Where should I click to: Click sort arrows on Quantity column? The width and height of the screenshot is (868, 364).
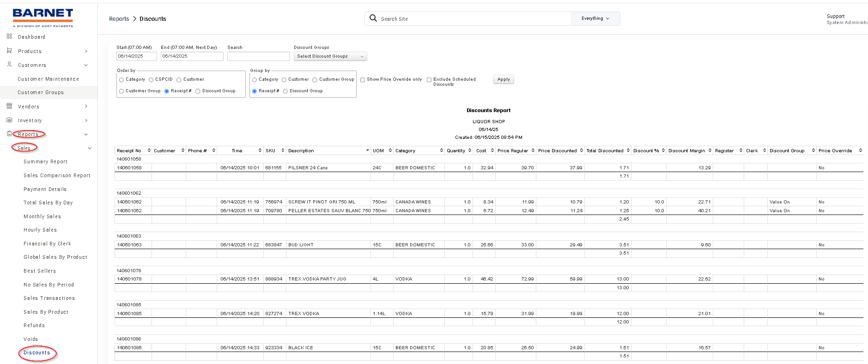coord(470,150)
